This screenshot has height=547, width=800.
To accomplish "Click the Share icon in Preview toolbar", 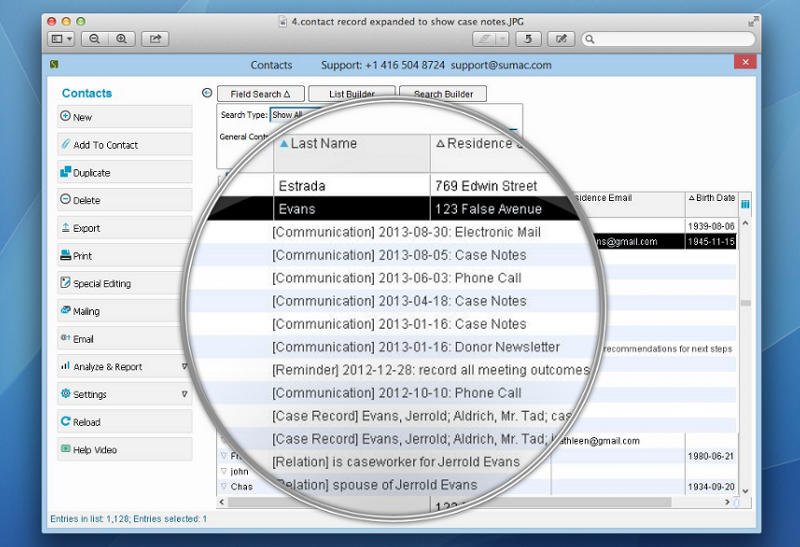I will [x=155, y=39].
